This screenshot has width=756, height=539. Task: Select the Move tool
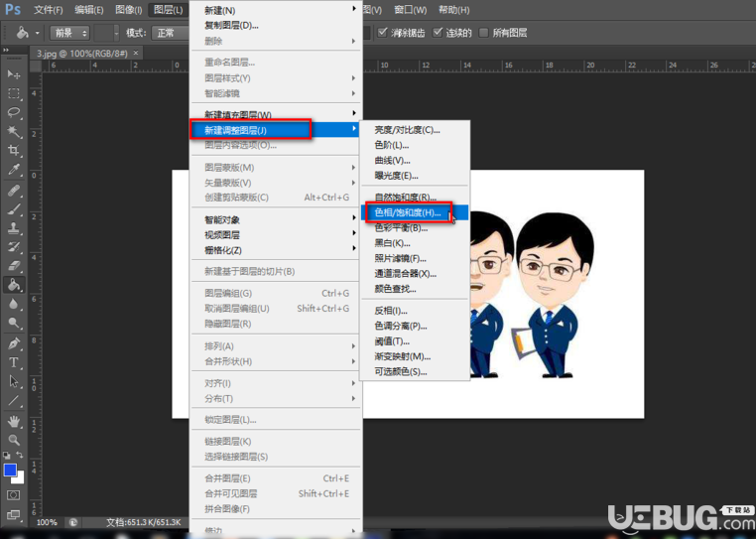(14, 74)
